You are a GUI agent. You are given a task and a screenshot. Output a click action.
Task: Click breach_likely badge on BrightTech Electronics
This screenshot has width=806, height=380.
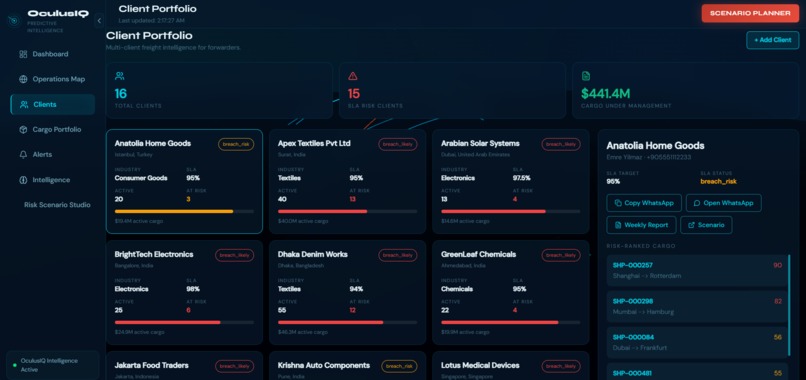(234, 255)
